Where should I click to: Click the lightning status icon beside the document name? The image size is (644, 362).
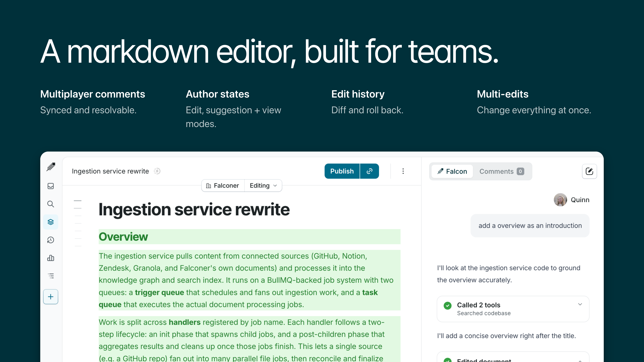[157, 171]
